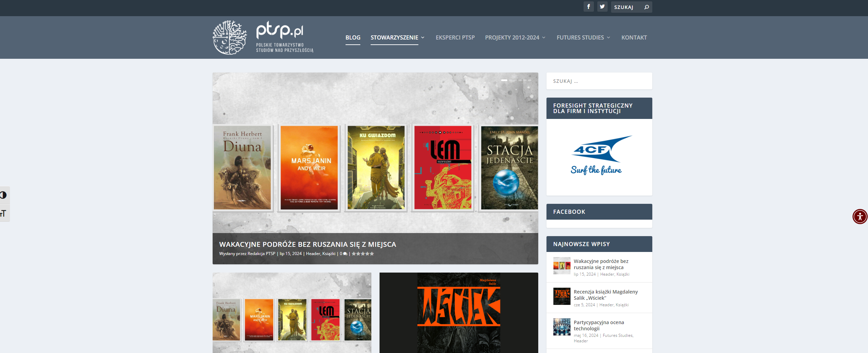Open 'Partycypacyjna ocena technologii' post link
This screenshot has width=868, height=353.
pyautogui.click(x=598, y=325)
